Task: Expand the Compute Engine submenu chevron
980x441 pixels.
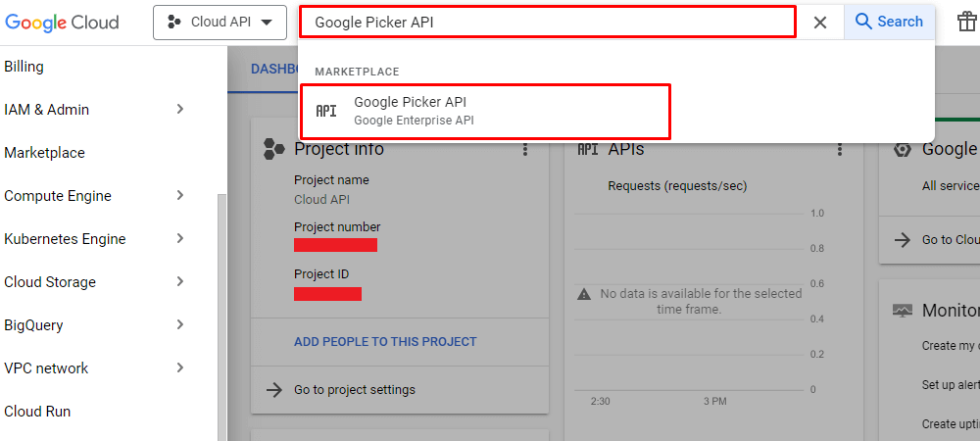Action: tap(180, 196)
